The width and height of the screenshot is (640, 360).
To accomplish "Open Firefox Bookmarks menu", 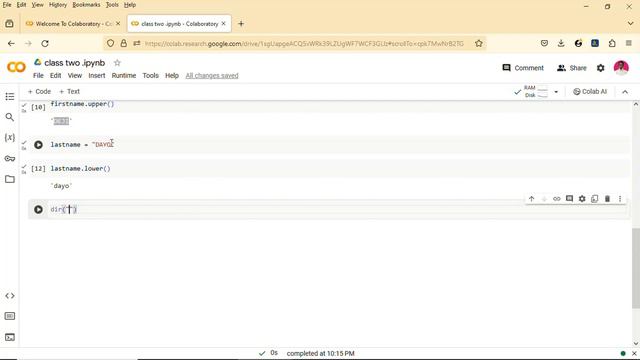I will pyautogui.click(x=86, y=5).
